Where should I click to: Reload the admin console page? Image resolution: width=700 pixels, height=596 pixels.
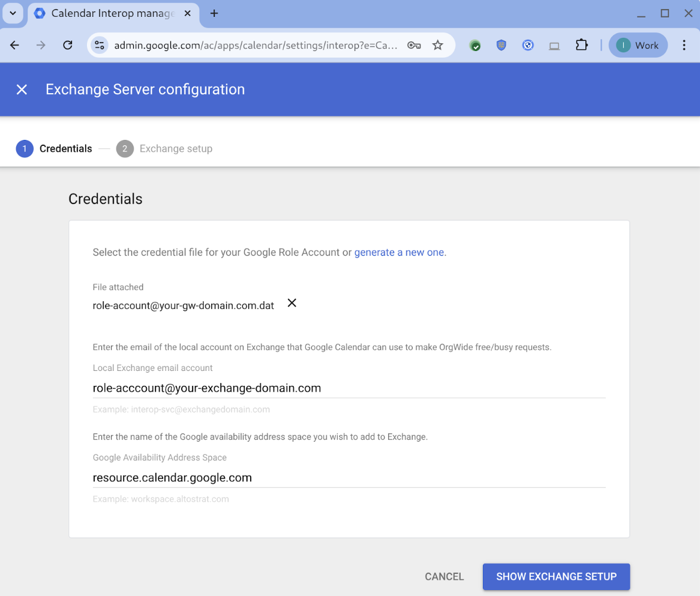tap(68, 45)
